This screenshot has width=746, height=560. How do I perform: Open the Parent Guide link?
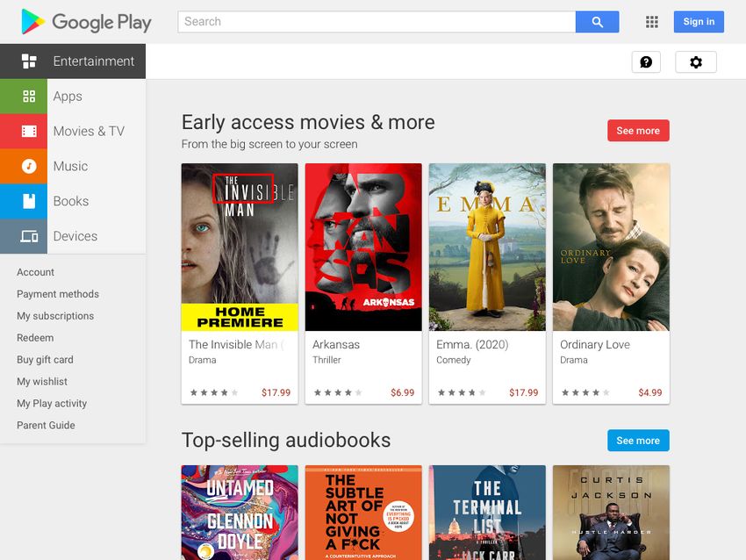[47, 426]
